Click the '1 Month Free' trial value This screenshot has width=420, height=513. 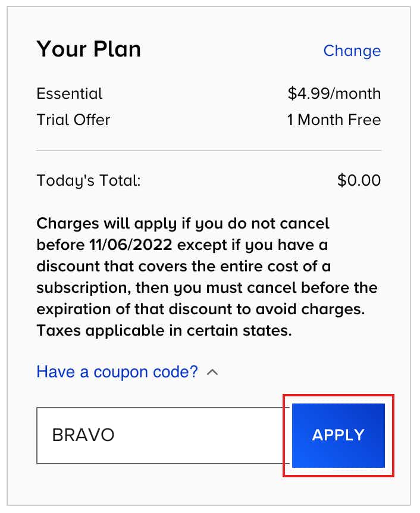pos(334,120)
